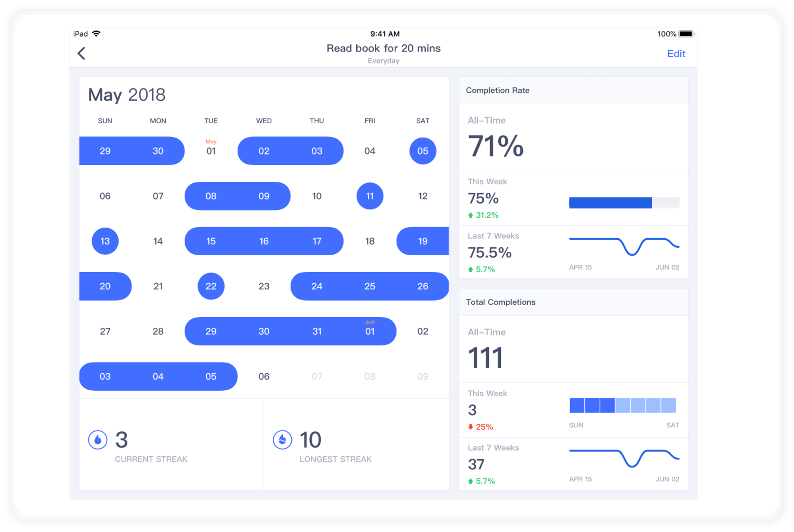Image resolution: width=794 pixels, height=532 pixels.
Task: Select May 14 on the calendar
Action: pyautogui.click(x=158, y=241)
